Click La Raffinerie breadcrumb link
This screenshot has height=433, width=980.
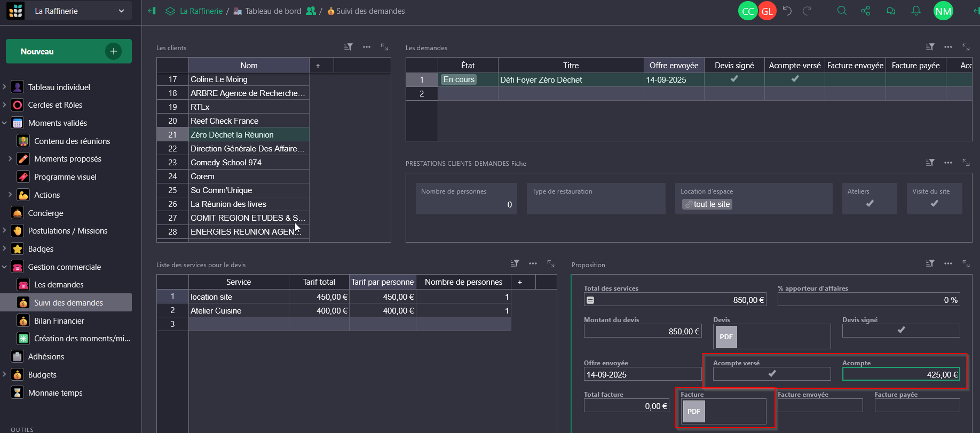(x=201, y=11)
